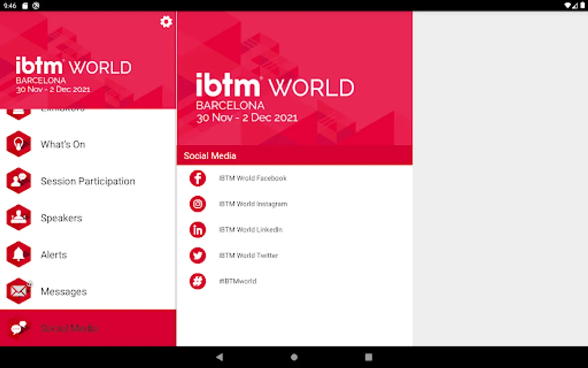Tap the Android back navigation button
The width and height of the screenshot is (588, 368).
click(220, 357)
